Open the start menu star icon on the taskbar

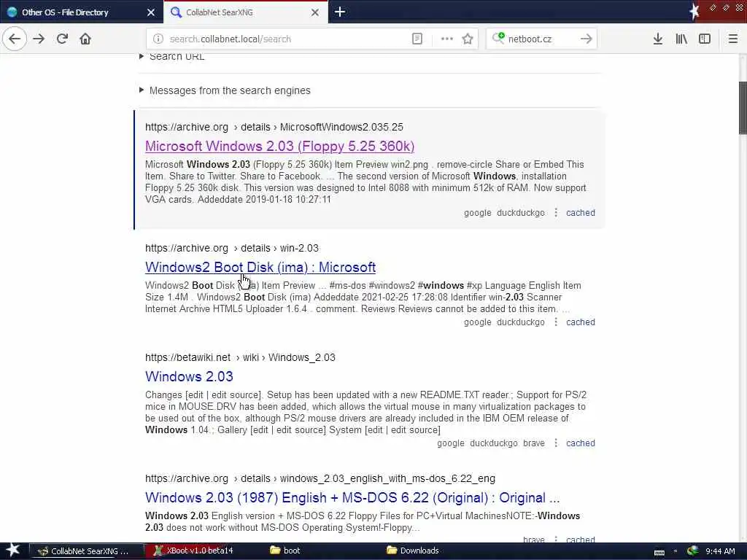(13, 550)
